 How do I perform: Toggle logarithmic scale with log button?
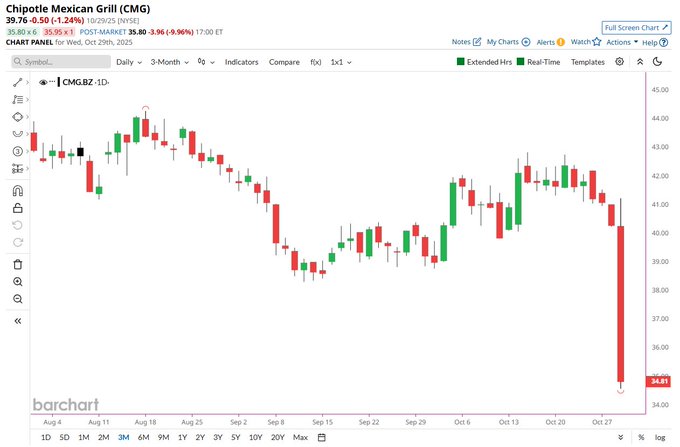click(660, 437)
